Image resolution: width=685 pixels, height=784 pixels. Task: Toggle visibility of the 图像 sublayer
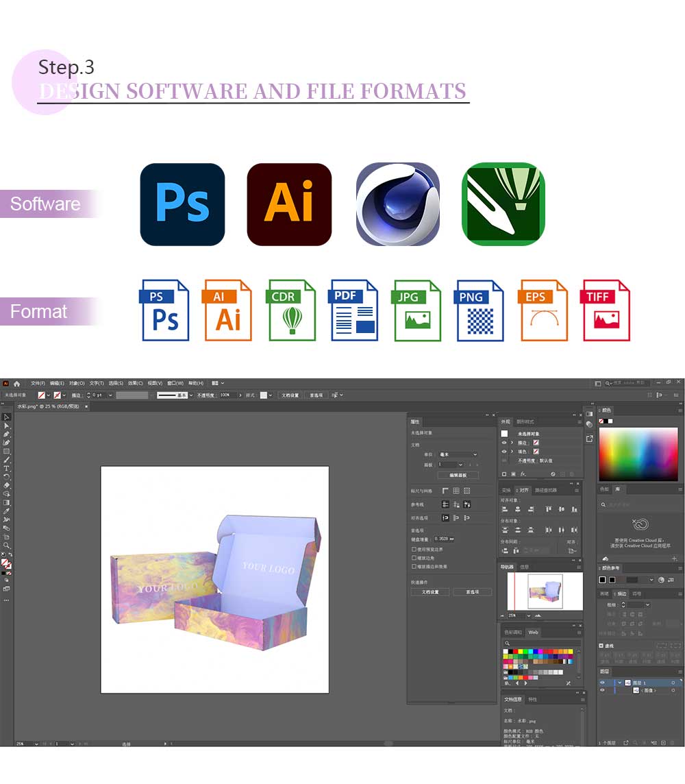click(602, 690)
